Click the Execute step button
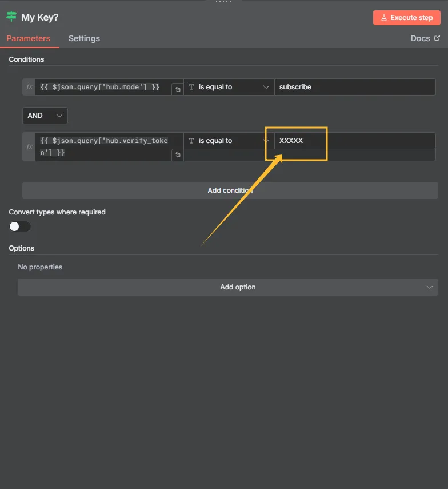The height and width of the screenshot is (489, 448). pyautogui.click(x=406, y=18)
